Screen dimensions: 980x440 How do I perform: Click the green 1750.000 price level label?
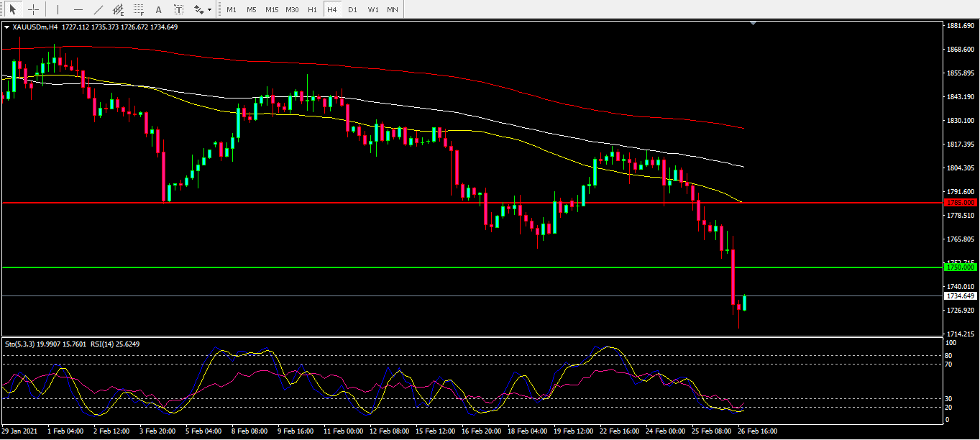point(960,267)
